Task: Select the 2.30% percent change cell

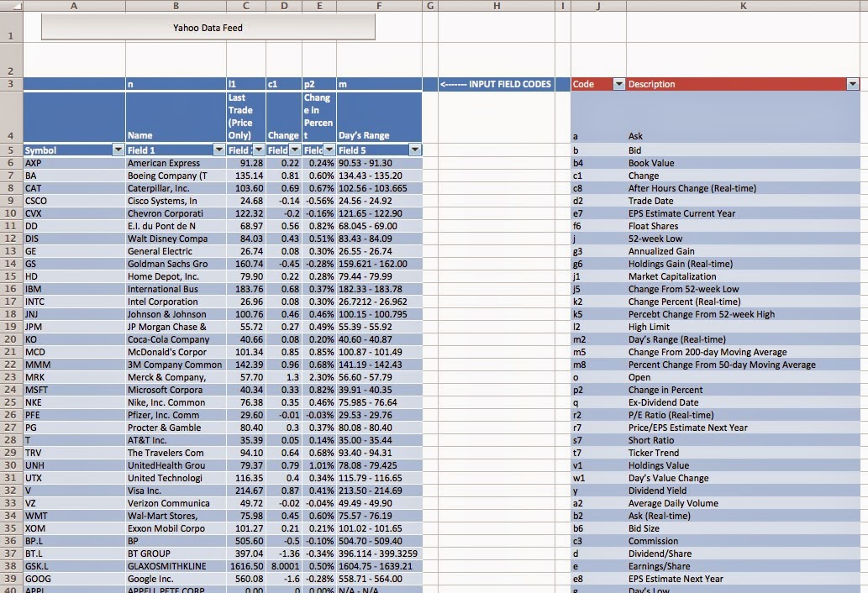Action: click(318, 377)
